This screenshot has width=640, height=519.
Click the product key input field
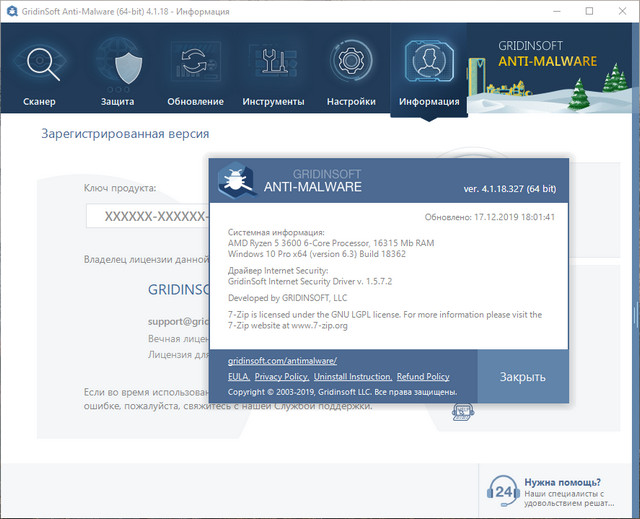point(146,217)
